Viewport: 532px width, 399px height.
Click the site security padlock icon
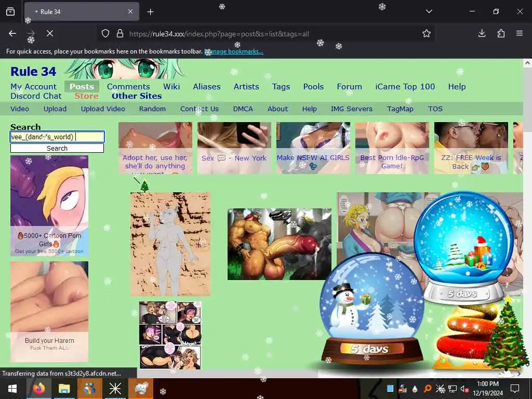click(x=120, y=33)
